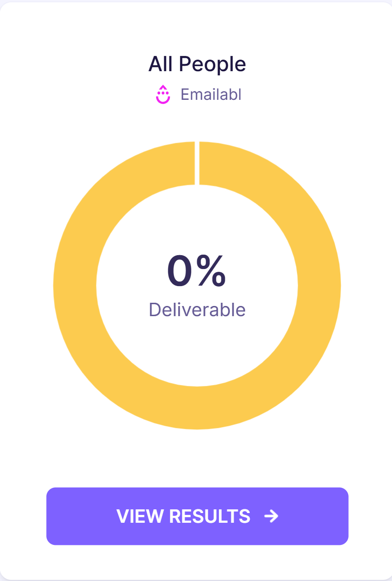Click the 0% value in chart center
This screenshot has height=581, width=392.
coord(197,271)
